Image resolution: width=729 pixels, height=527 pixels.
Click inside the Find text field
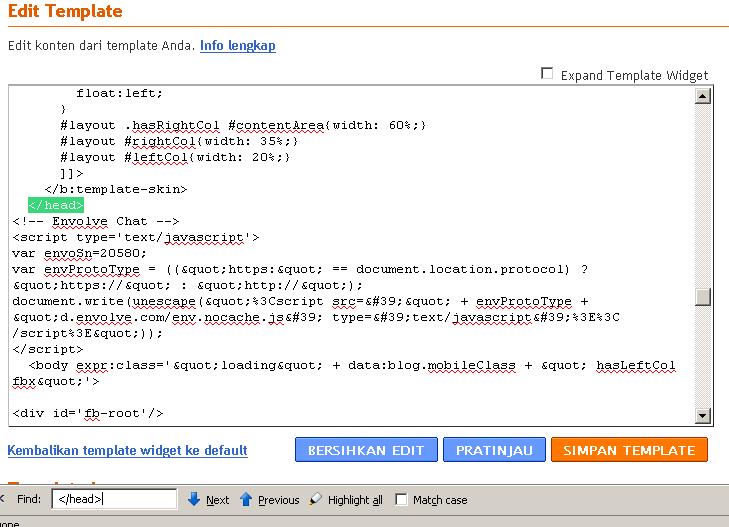click(x=114, y=499)
